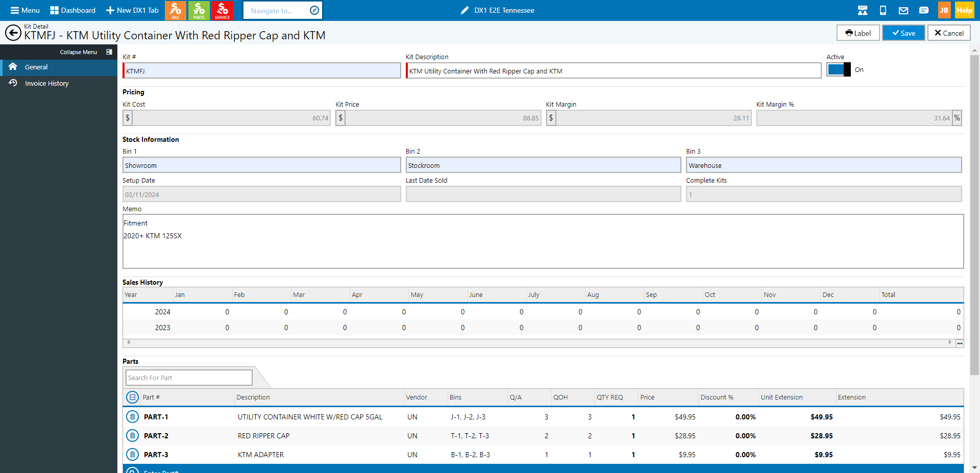Edit the Kit Description field
The width and height of the screenshot is (980, 473).
click(x=614, y=71)
